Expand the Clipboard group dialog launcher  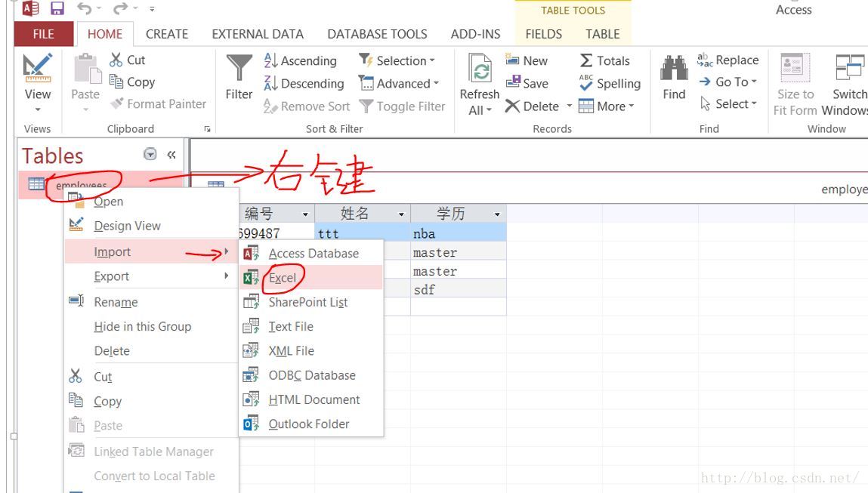(x=208, y=129)
